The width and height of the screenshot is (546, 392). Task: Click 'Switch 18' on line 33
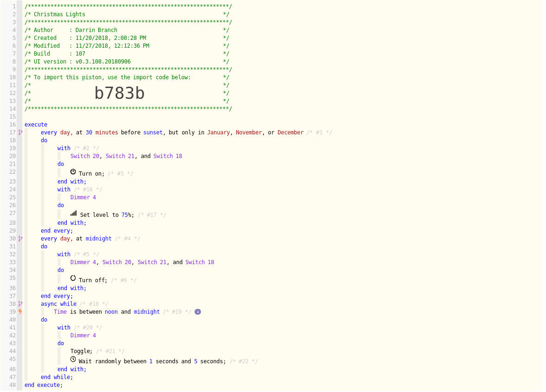click(x=201, y=264)
